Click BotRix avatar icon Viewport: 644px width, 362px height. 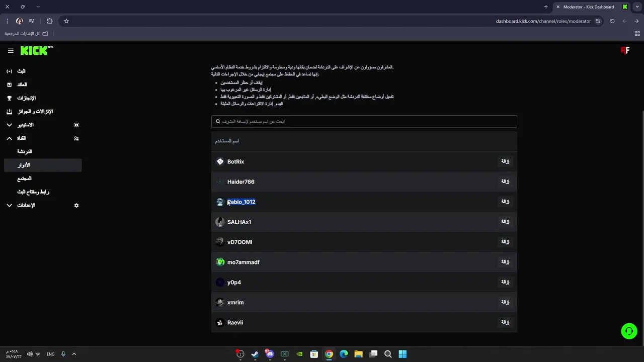tap(220, 161)
